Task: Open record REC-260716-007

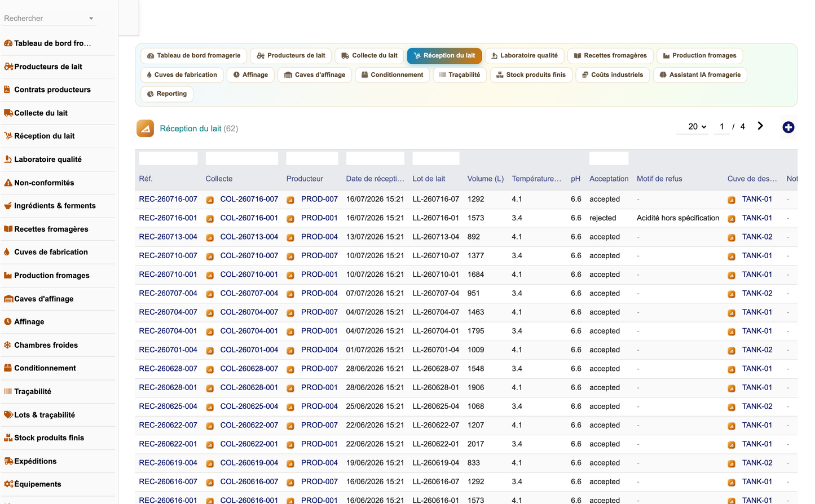Action: click(x=168, y=199)
